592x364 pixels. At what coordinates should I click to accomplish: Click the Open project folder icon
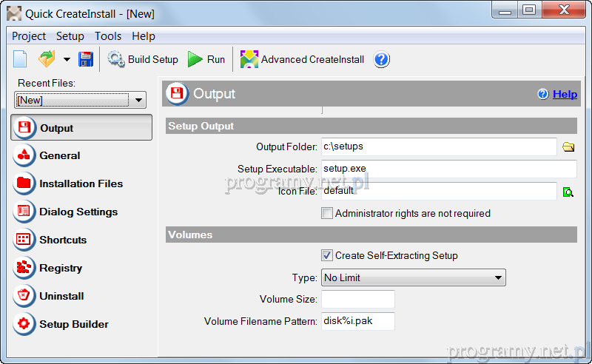point(47,59)
